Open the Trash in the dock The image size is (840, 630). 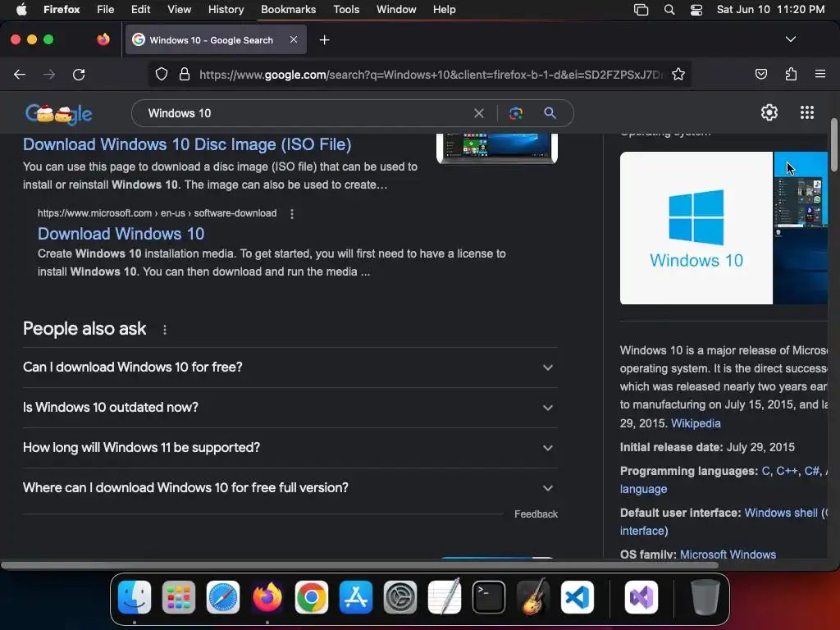705,597
